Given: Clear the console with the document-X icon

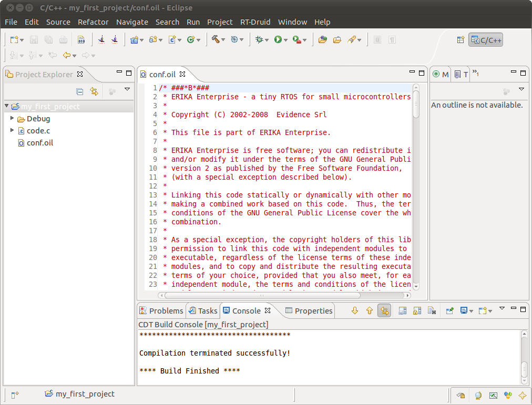Looking at the screenshot, I should click(432, 310).
